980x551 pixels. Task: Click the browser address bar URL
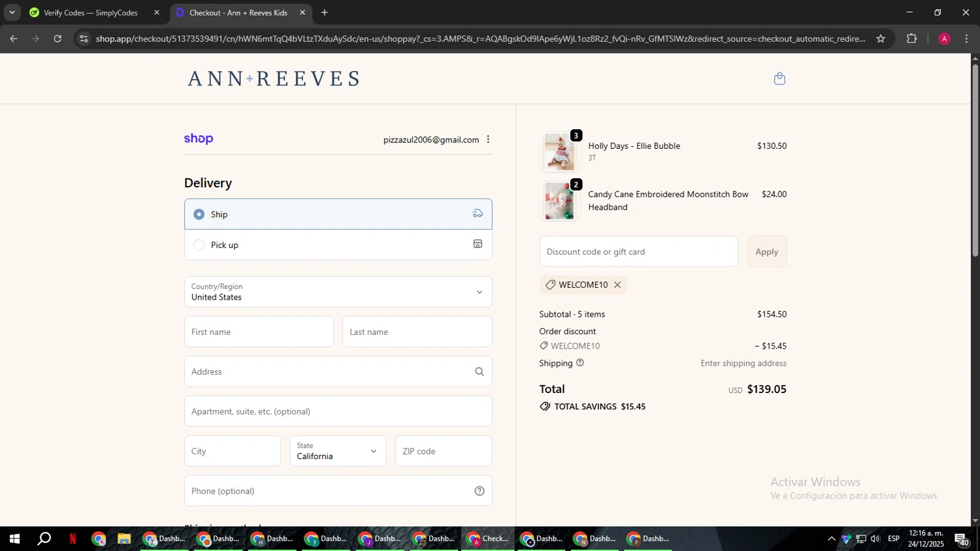(480, 39)
